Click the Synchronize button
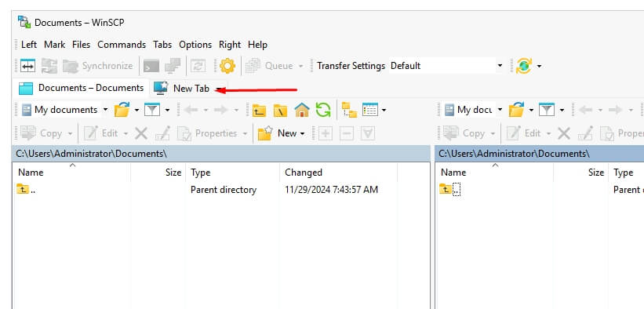Image resolution: width=644 pixels, height=309 pixels. [x=98, y=66]
